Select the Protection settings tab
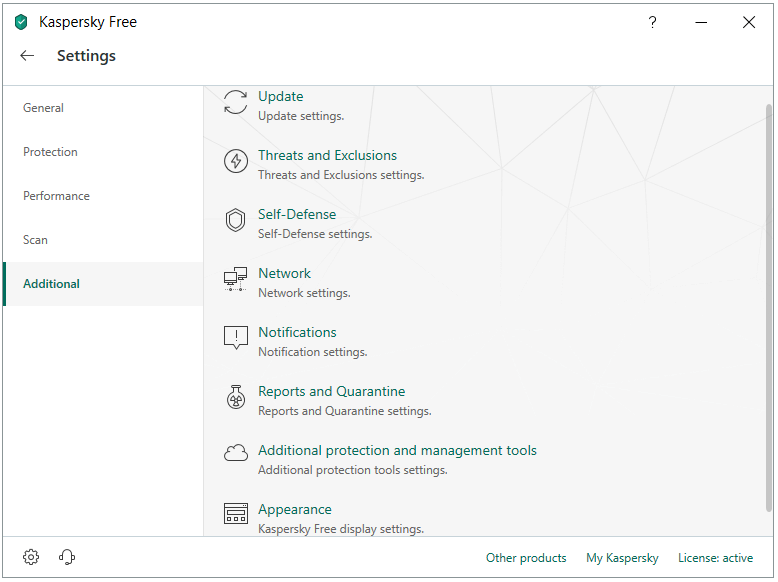Image resolution: width=778 pixels, height=582 pixels. 103,152
